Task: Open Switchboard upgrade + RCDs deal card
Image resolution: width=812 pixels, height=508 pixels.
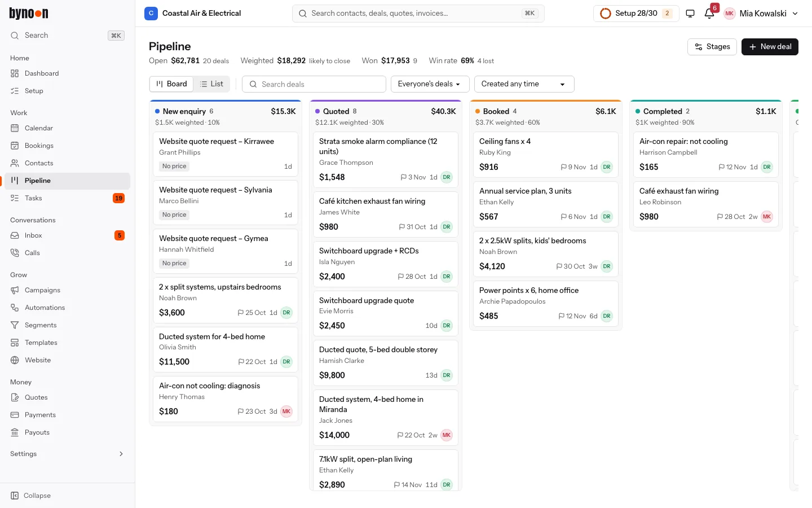Action: pyautogui.click(x=386, y=264)
